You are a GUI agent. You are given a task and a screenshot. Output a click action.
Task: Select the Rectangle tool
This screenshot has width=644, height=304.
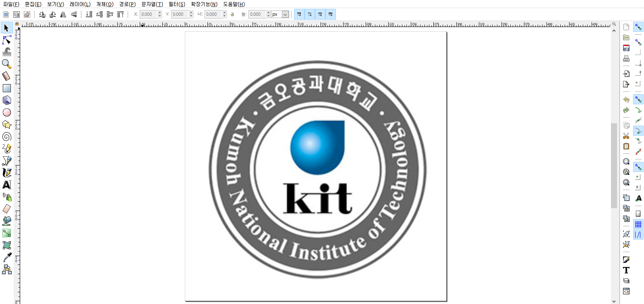click(x=6, y=88)
